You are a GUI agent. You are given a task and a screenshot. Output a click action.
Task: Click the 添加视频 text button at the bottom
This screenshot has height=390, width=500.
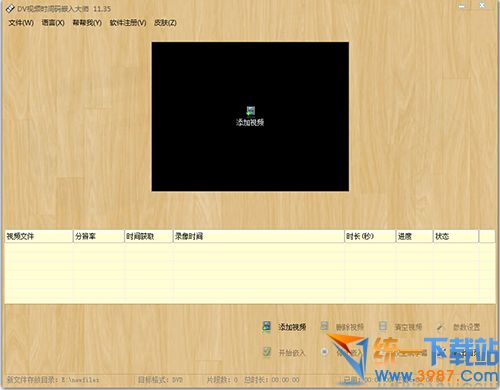(x=292, y=327)
